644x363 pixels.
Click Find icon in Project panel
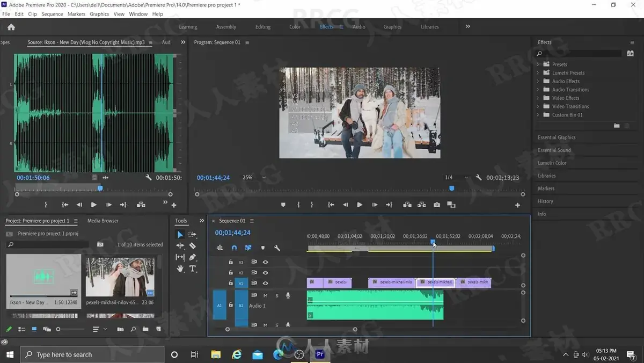point(133,329)
